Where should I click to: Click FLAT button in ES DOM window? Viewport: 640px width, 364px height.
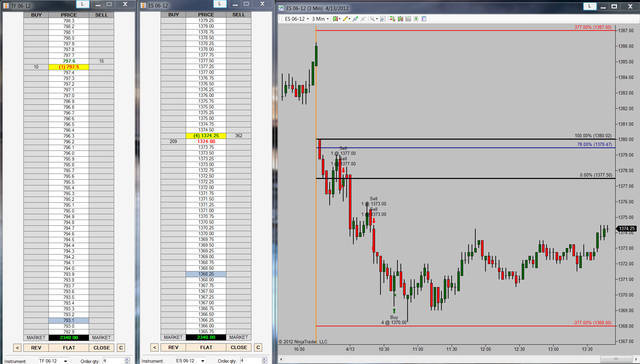206,348
